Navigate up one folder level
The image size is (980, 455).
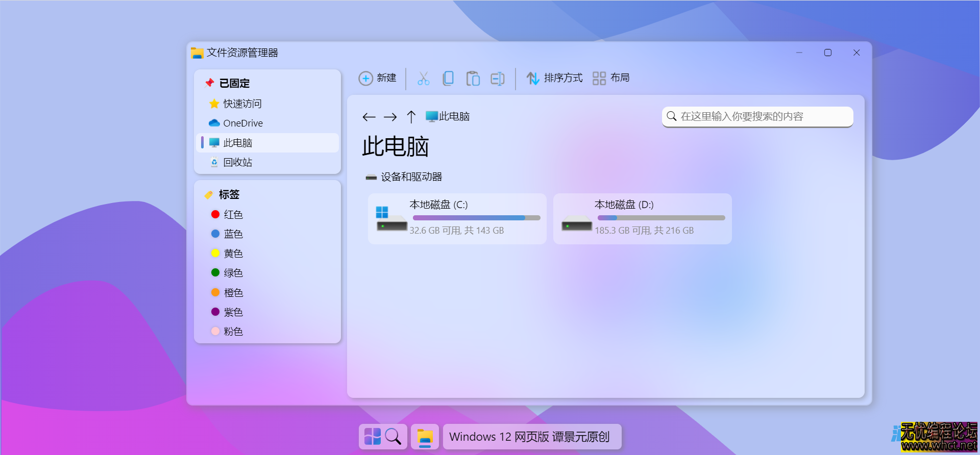click(411, 117)
